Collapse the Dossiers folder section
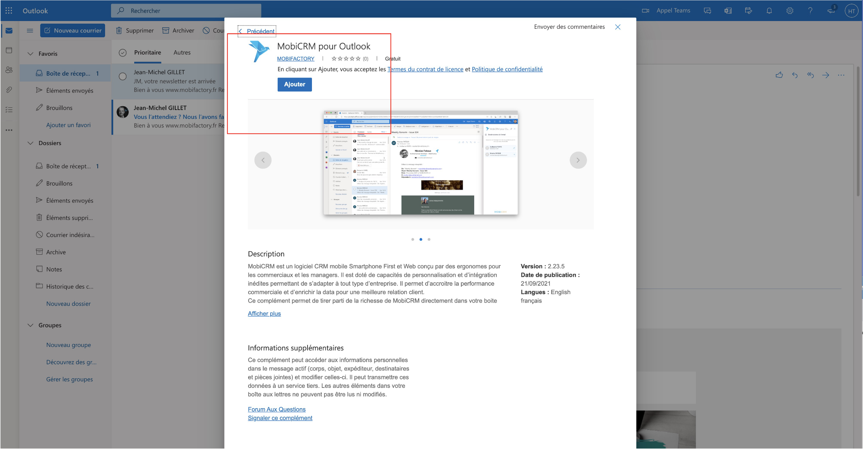This screenshot has width=868, height=451. pos(31,143)
